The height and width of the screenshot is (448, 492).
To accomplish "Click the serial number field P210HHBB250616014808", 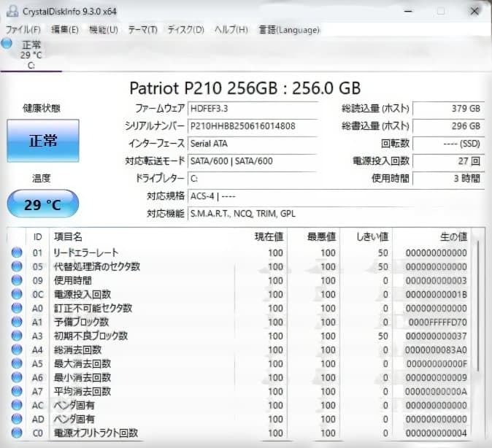I will [x=253, y=126].
